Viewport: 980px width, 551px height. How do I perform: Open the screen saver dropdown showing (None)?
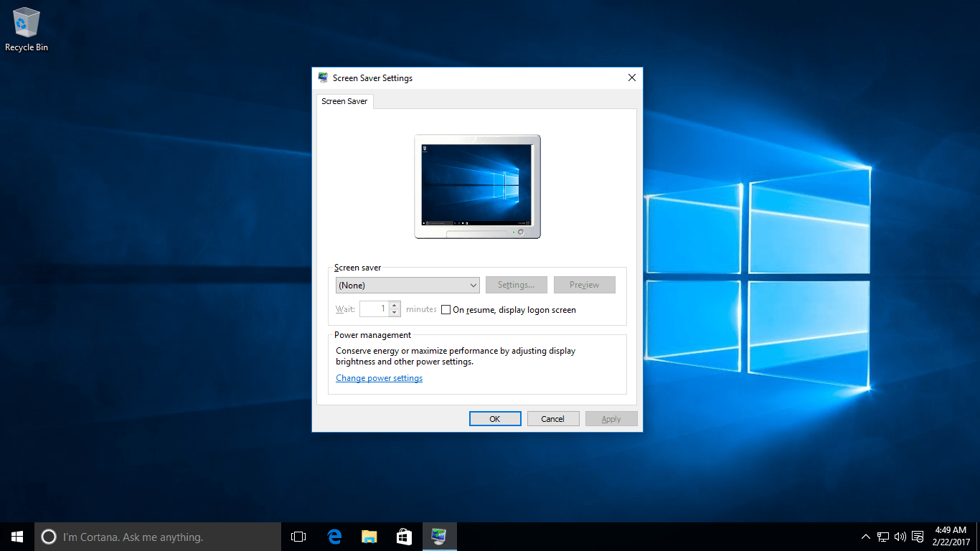click(x=407, y=285)
